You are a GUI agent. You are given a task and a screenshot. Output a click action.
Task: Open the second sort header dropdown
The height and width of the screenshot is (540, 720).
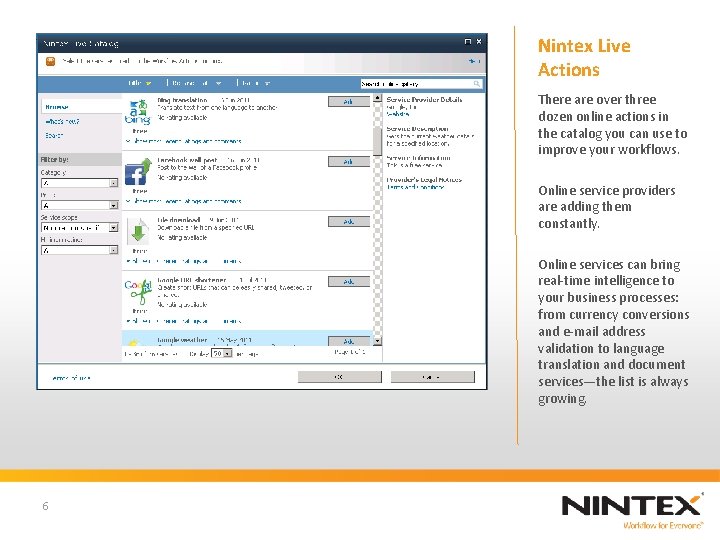[x=219, y=84]
